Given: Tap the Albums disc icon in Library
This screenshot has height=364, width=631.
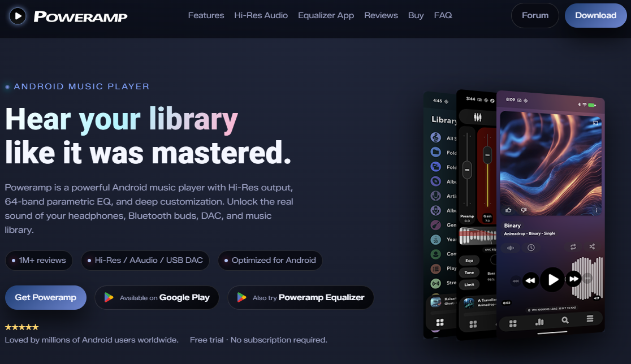Looking at the screenshot, I should tap(435, 181).
